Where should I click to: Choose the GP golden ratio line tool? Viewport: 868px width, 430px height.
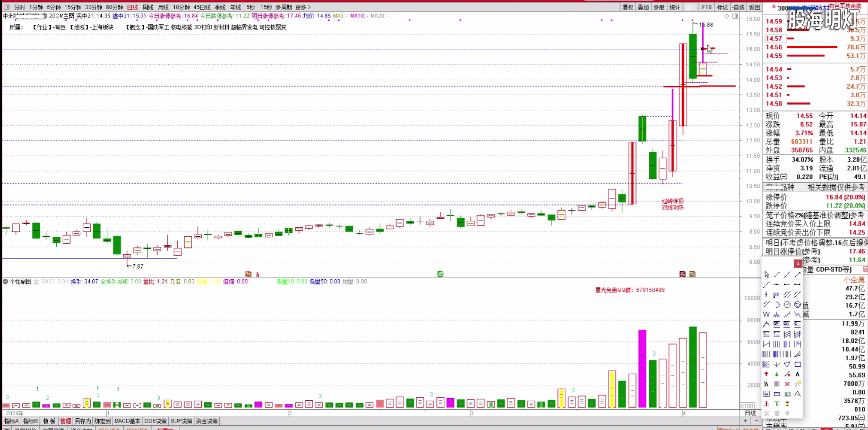click(x=777, y=324)
